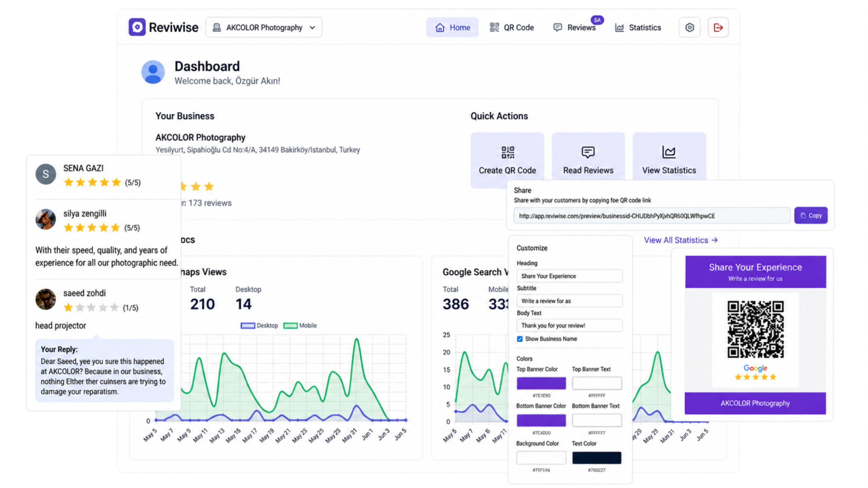Click View Statistics quick action
Viewport: 868px width, 488px height.
669,157
